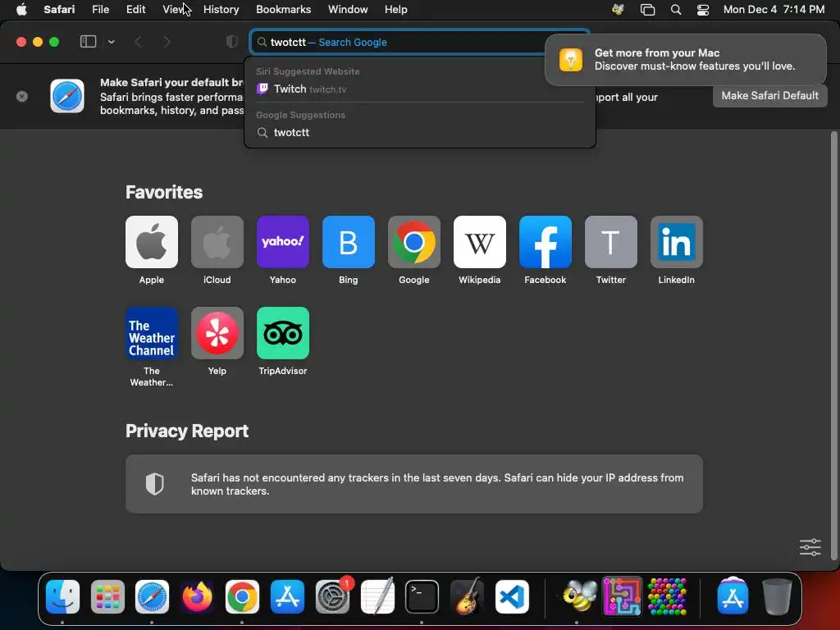The height and width of the screenshot is (630, 840).
Task: Open the bee app in the Dock
Action: point(578,596)
